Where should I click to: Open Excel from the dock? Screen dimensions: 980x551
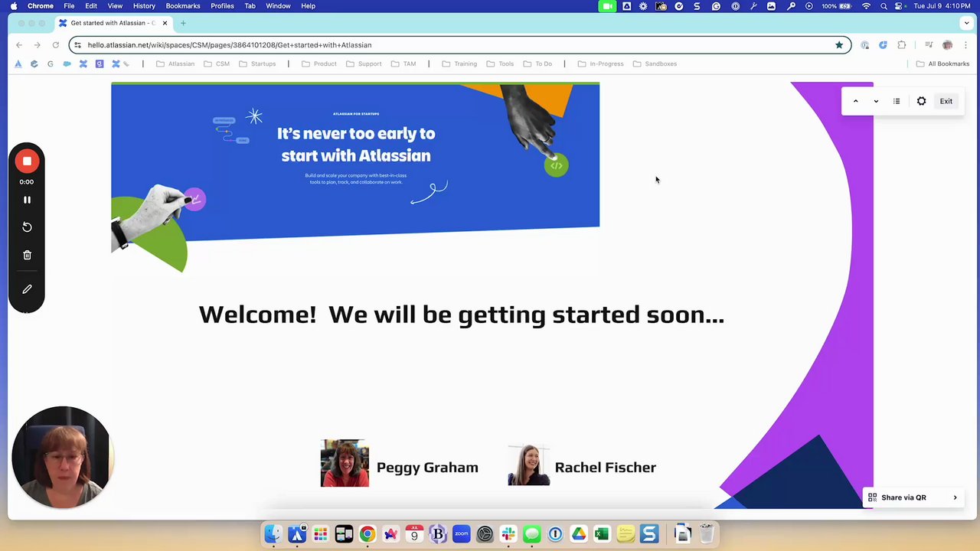pyautogui.click(x=602, y=533)
